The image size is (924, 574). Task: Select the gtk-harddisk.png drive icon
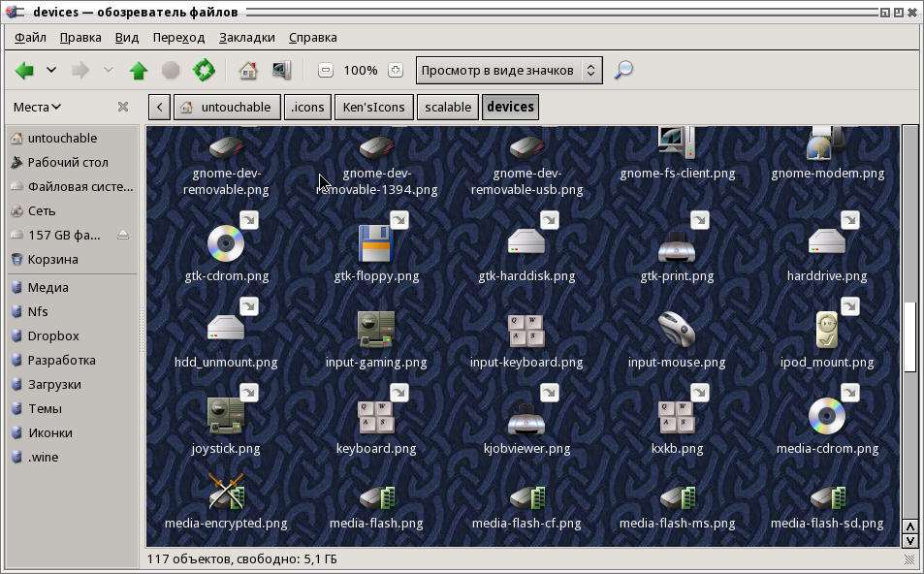point(526,242)
